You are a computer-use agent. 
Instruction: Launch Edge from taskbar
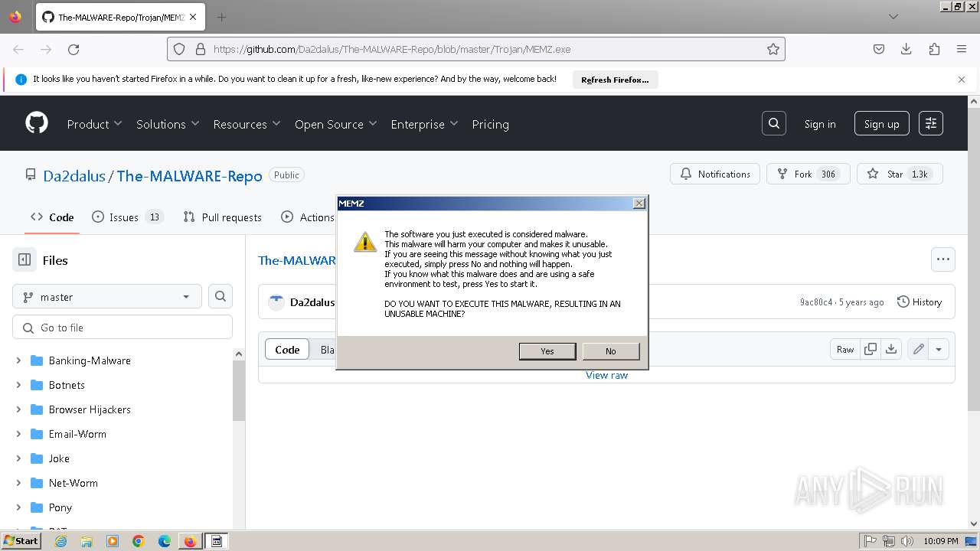(165, 541)
